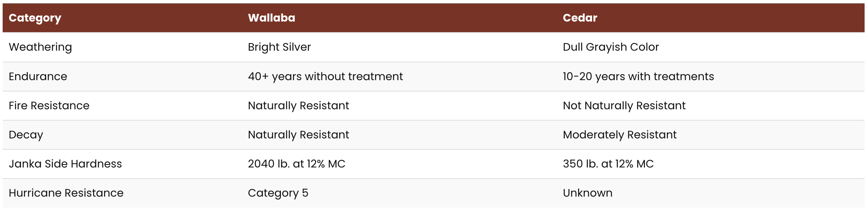Click the Bright Silver cell
The height and width of the screenshot is (211, 868).
[x=279, y=47]
